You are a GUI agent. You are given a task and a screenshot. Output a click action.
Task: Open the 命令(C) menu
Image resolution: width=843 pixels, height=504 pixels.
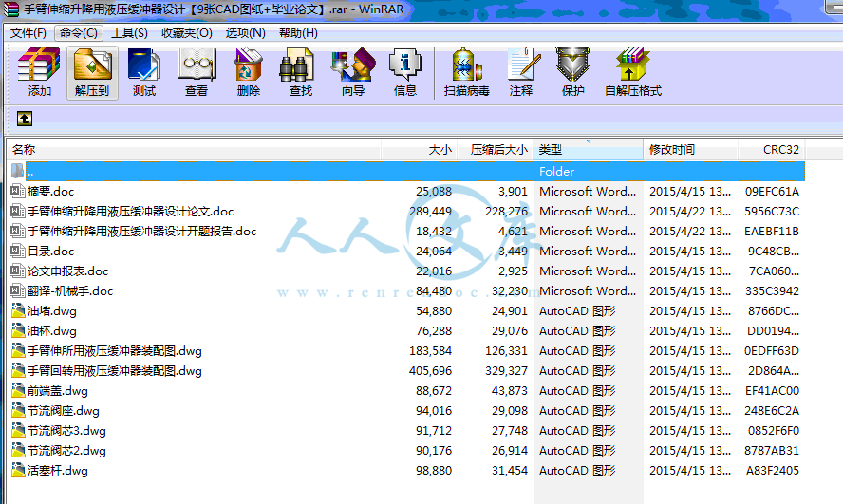click(79, 33)
